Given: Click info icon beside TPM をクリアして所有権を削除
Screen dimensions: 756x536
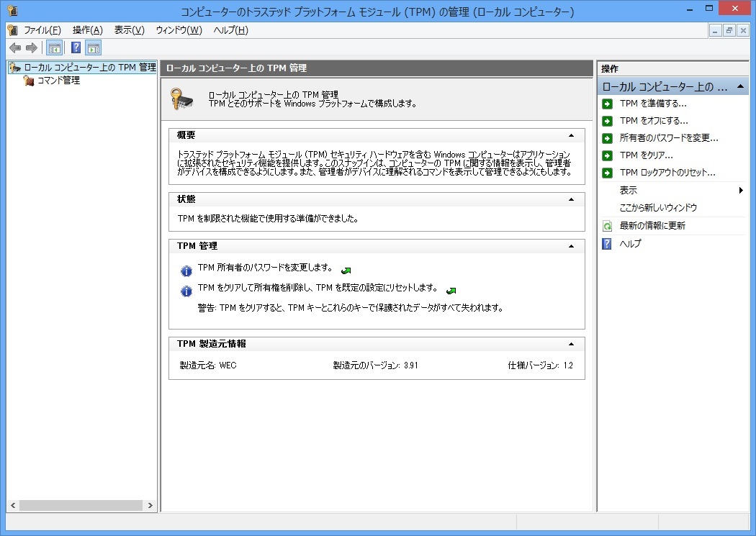Looking at the screenshot, I should pyautogui.click(x=186, y=291).
